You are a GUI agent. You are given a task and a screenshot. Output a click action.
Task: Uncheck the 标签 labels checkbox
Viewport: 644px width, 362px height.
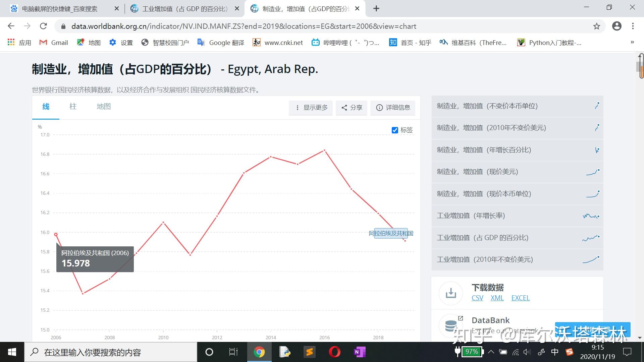(x=395, y=130)
